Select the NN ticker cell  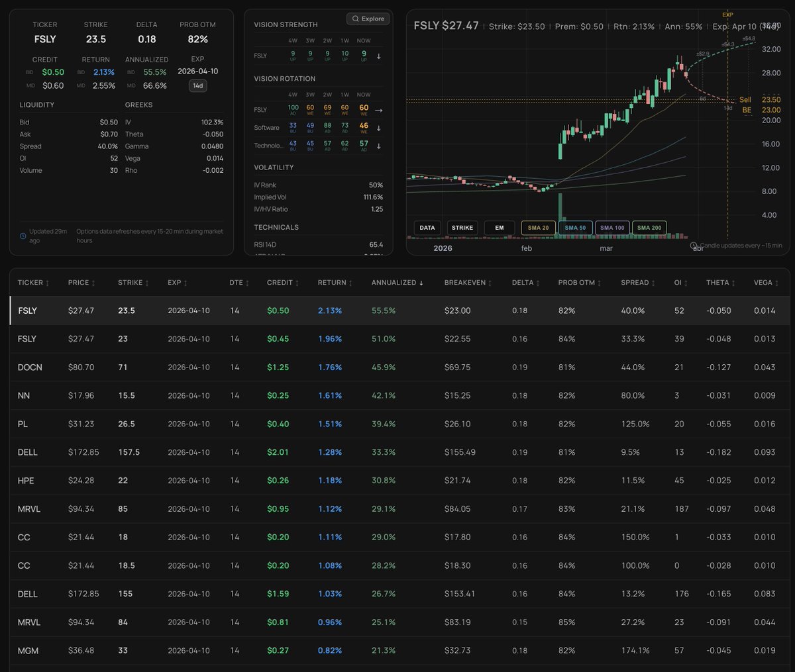pos(24,396)
